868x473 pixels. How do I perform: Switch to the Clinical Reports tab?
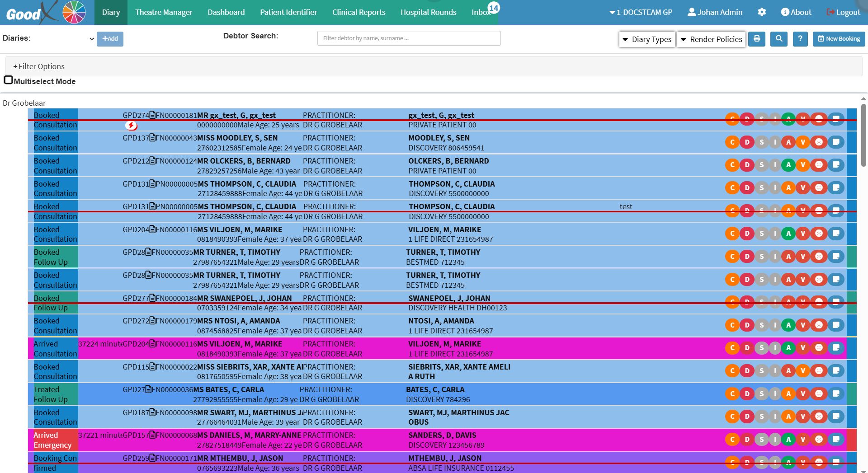pos(359,12)
